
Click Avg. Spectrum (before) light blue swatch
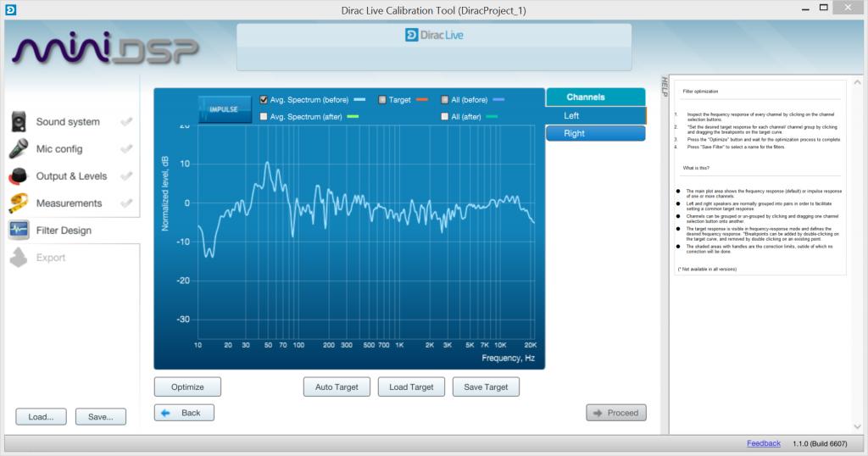[x=359, y=100]
